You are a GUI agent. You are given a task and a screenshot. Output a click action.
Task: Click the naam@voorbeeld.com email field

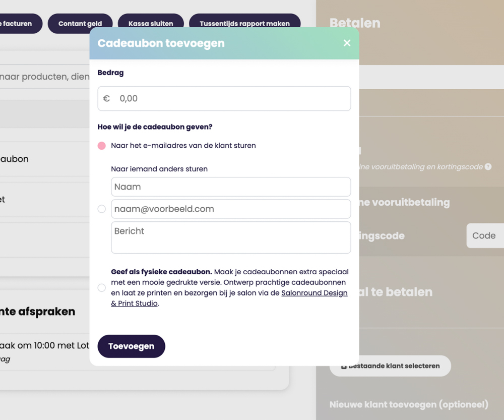click(x=231, y=209)
